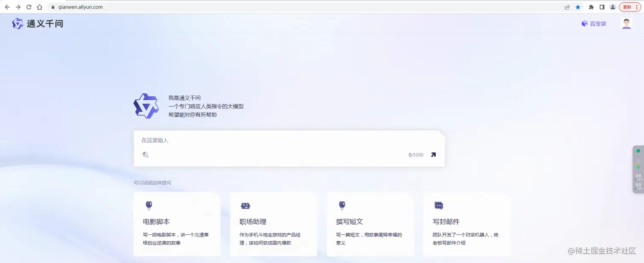The width and height of the screenshot is (644, 263).
Task: Select the voice search icon inside input box
Action: (145, 155)
